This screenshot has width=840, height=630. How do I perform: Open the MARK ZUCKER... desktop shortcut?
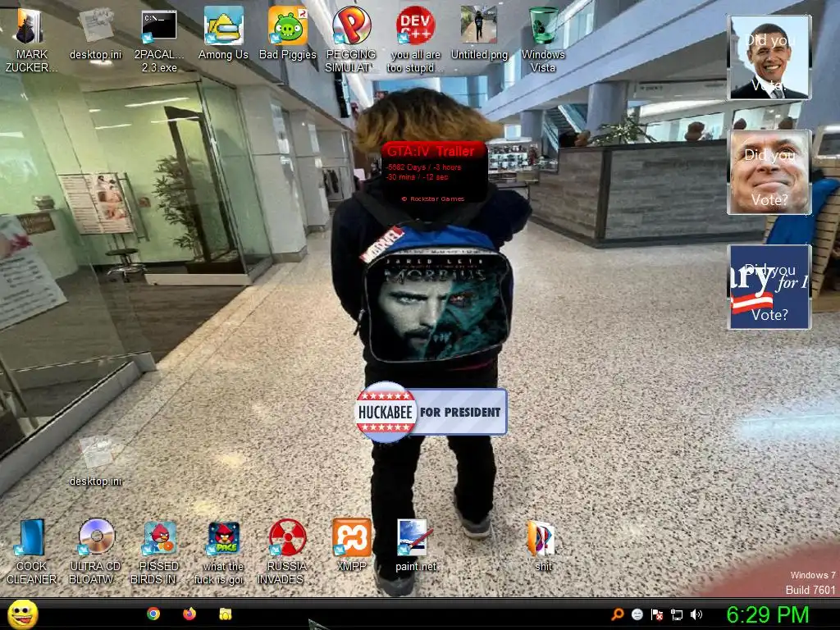tap(31, 27)
